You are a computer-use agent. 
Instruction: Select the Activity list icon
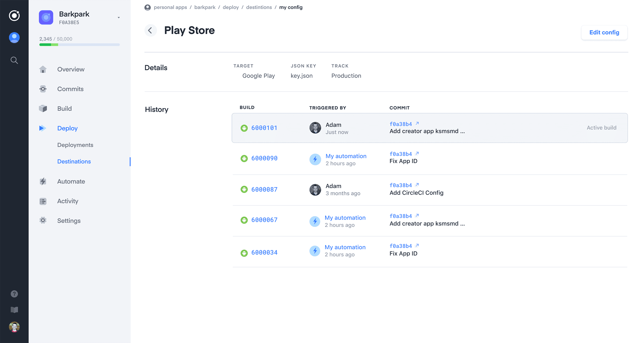pyautogui.click(x=43, y=201)
